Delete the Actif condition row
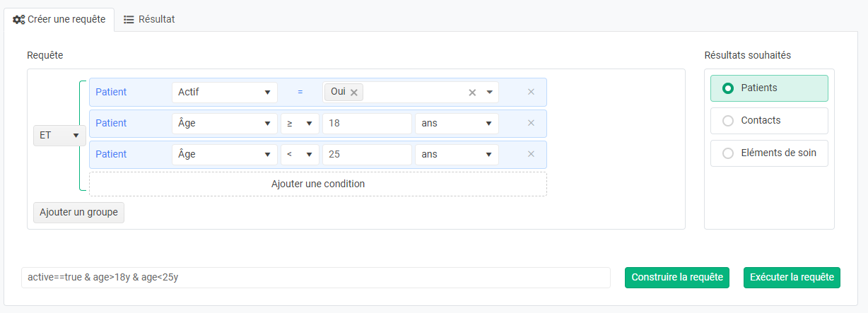The image size is (868, 313). click(x=531, y=92)
